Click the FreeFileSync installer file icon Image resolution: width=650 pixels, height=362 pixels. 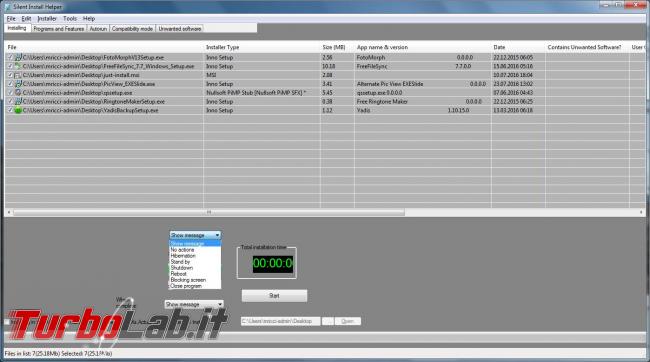pyautogui.click(x=18, y=66)
